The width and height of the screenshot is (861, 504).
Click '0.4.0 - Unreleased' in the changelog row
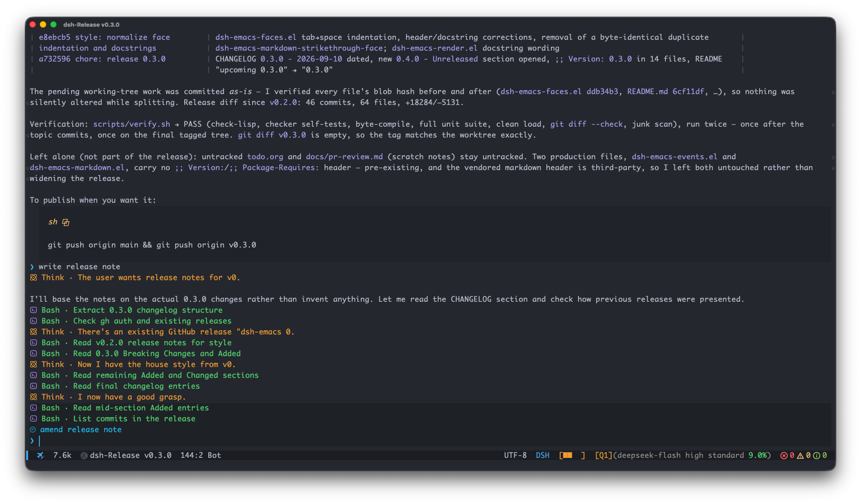(x=437, y=59)
